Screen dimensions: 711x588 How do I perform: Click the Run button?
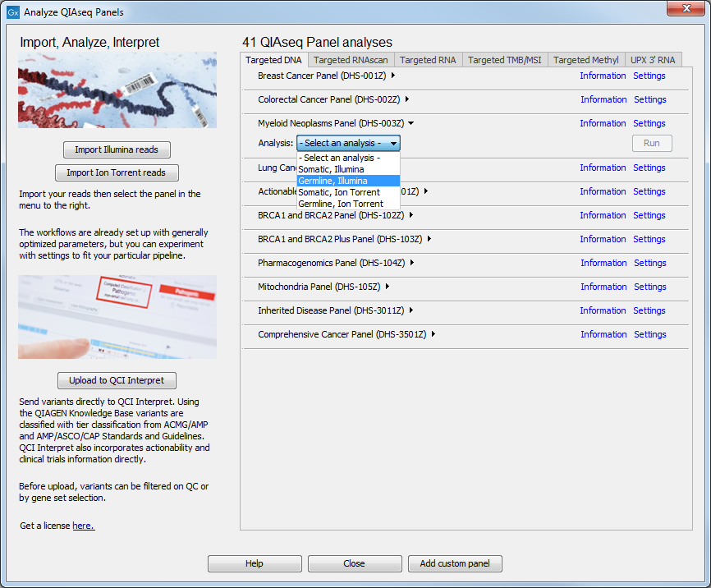[652, 143]
